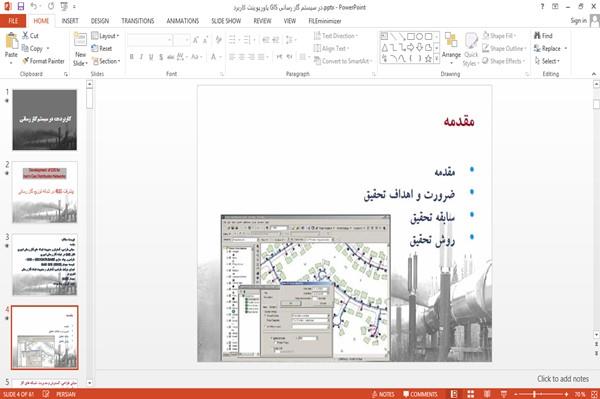Open Quick Styles gallery
Image resolution: width=600 pixels, height=399 pixels.
tap(471, 49)
